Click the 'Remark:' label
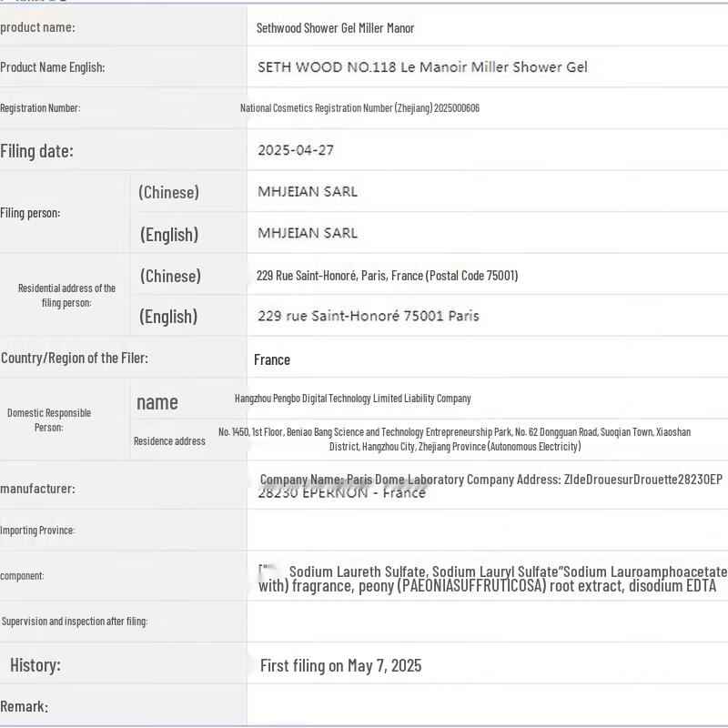The width and height of the screenshot is (728, 728). point(25,707)
